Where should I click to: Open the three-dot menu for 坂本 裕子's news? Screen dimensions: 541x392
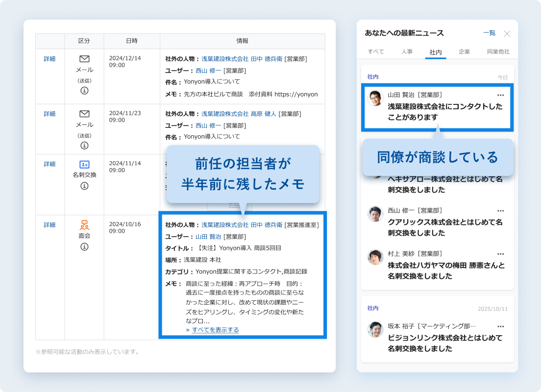[500, 326]
